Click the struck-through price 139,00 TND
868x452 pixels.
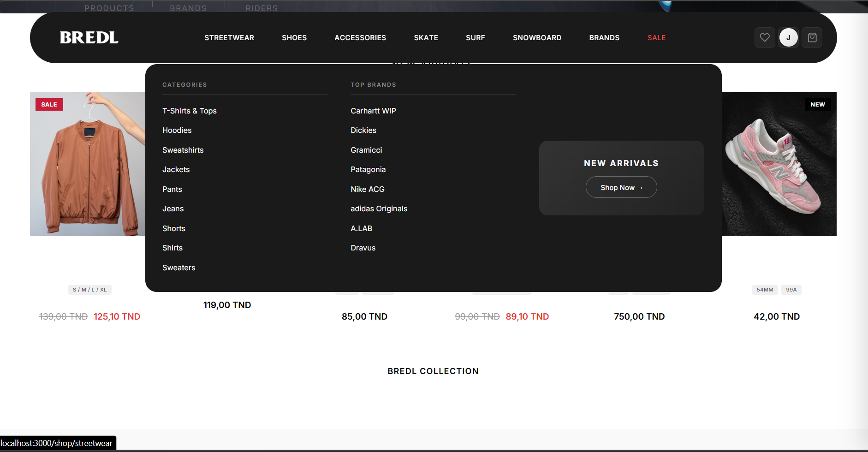[64, 317]
